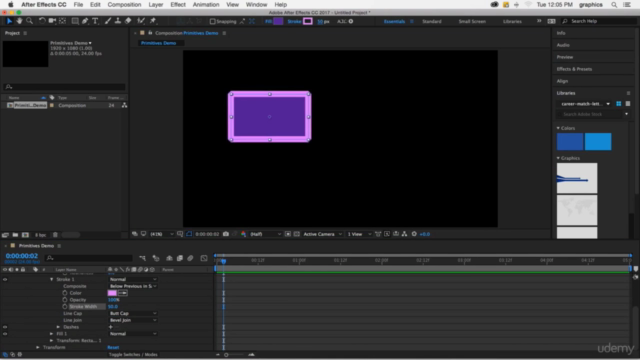Open the Animation menu
Viewport: 640px width, 360px height.
pos(206,4)
